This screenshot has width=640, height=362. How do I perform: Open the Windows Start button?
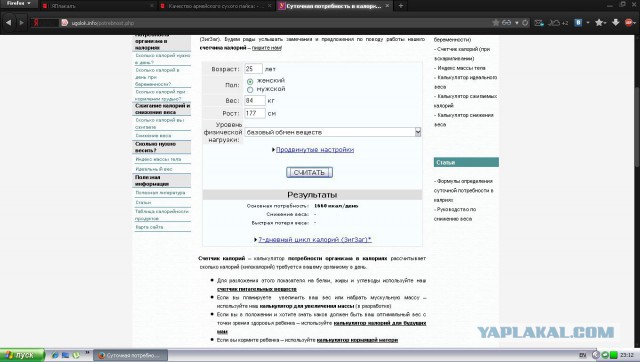22,355
